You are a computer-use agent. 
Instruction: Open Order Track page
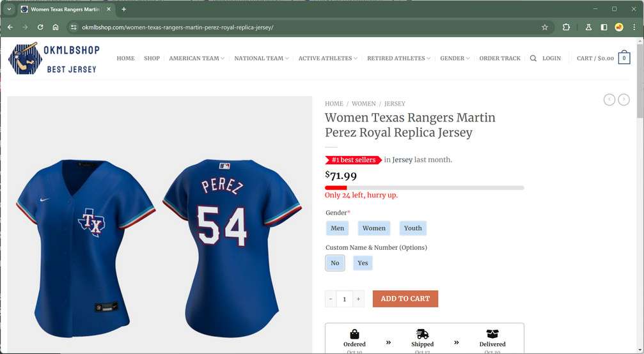(x=499, y=58)
